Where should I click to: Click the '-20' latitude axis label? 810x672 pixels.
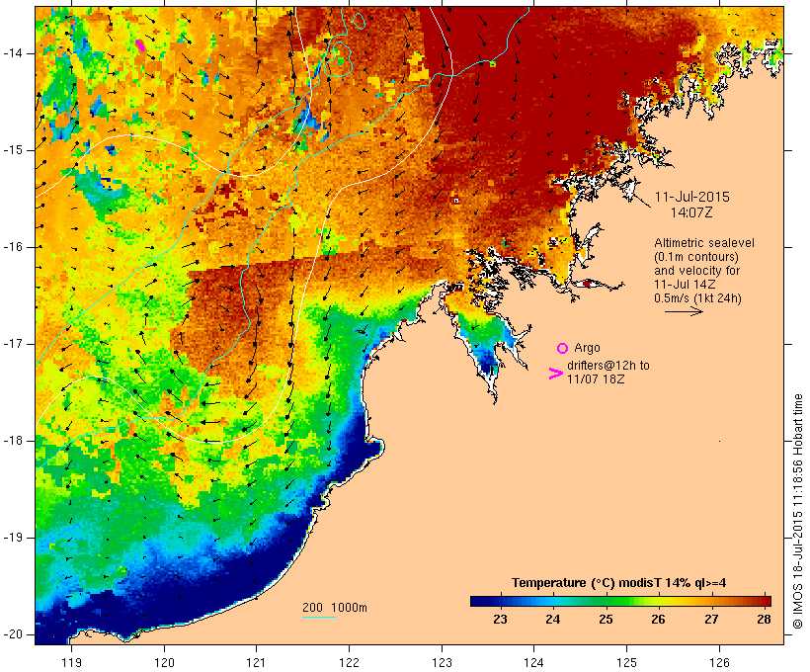click(12, 634)
